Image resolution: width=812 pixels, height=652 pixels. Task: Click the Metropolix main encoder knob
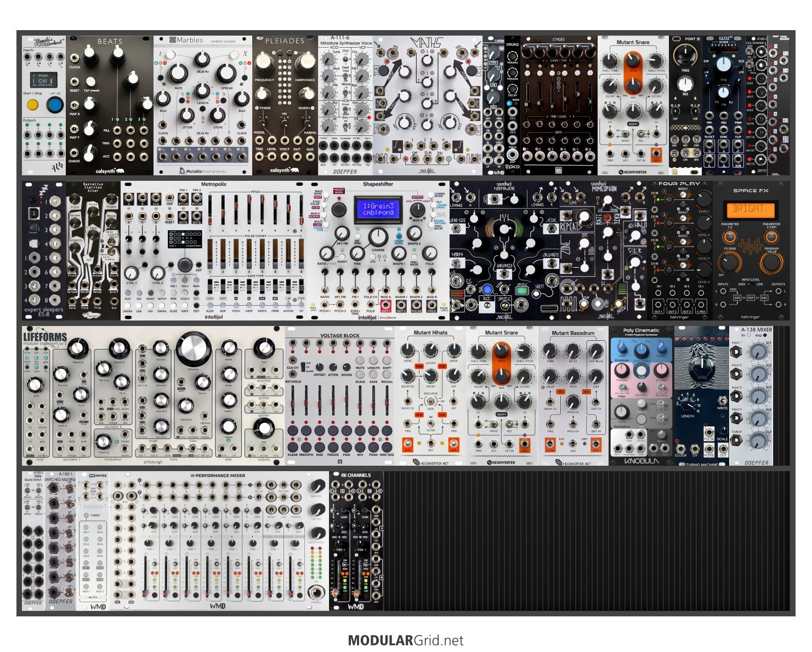click(185, 265)
